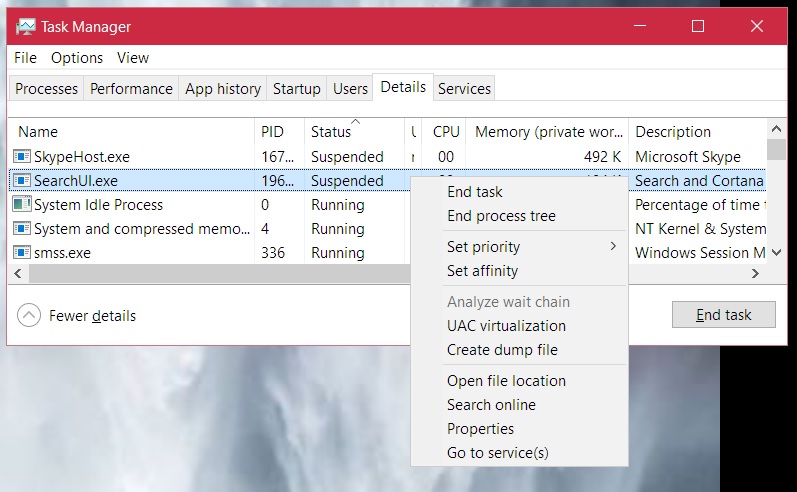Viewport: 797px width, 492px height.
Task: Click the horizontal scrollbar right arrow
Action: [x=755, y=273]
